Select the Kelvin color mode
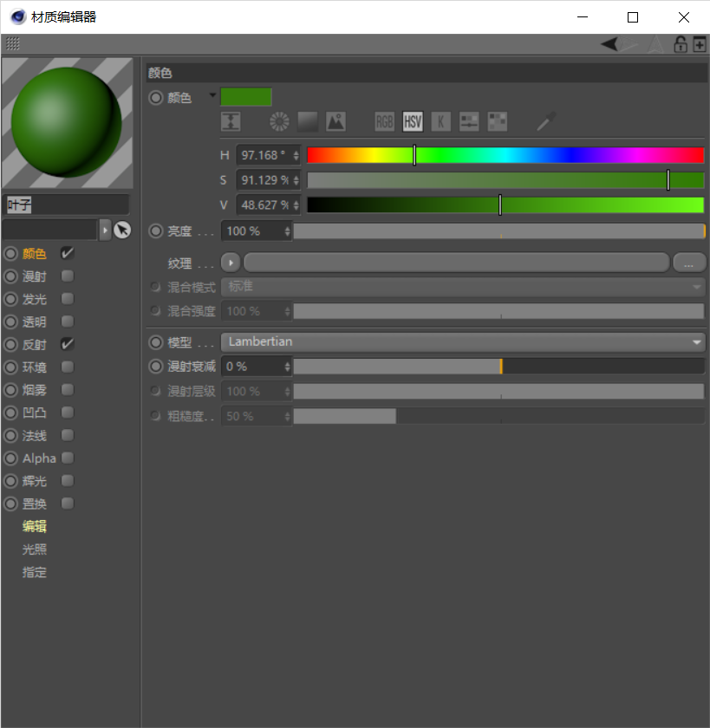This screenshot has height=728, width=710. (441, 121)
